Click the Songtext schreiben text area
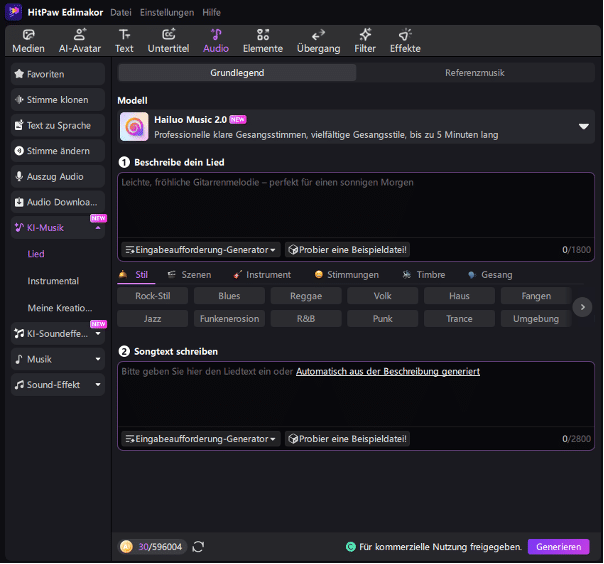This screenshot has width=604, height=564. point(356,394)
